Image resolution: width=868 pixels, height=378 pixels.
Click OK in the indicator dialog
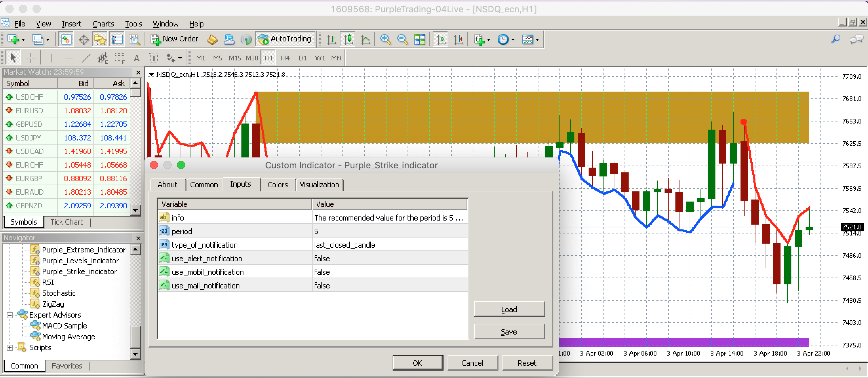[417, 363]
